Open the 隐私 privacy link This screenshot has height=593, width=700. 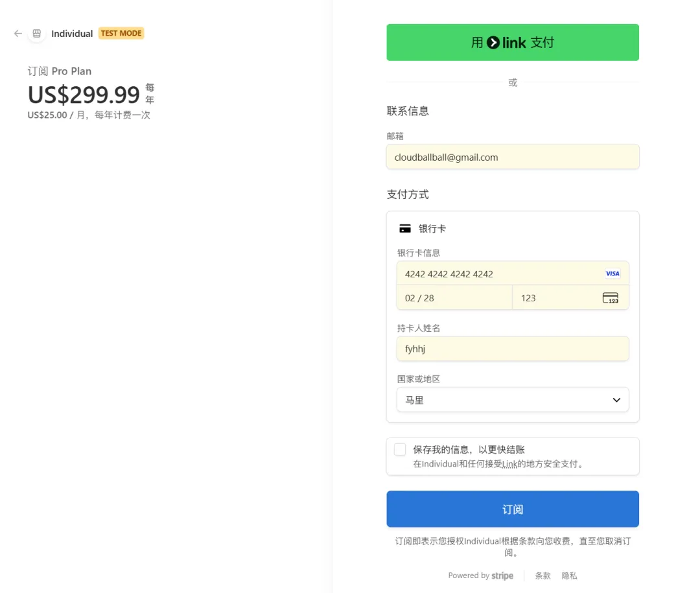click(x=569, y=576)
